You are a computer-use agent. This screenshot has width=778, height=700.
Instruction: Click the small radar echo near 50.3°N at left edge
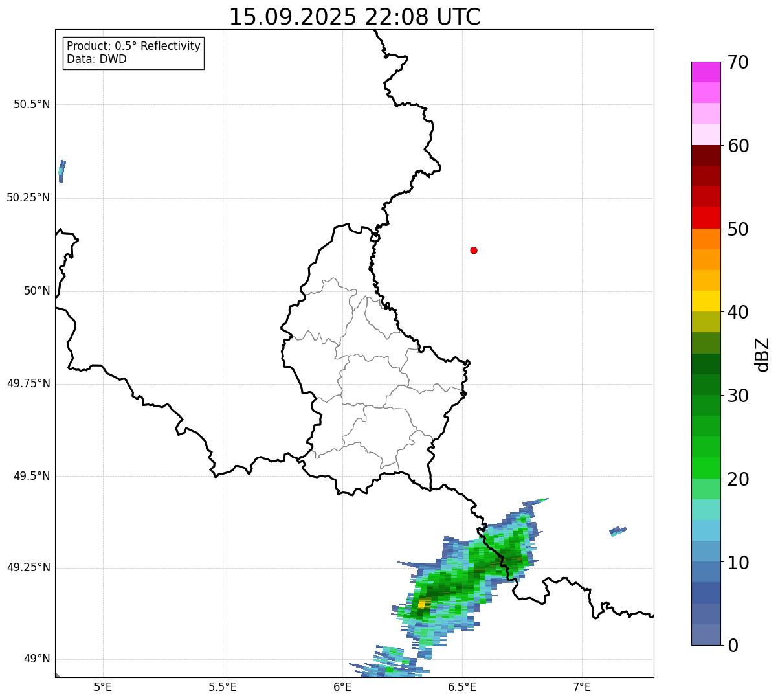[61, 171]
